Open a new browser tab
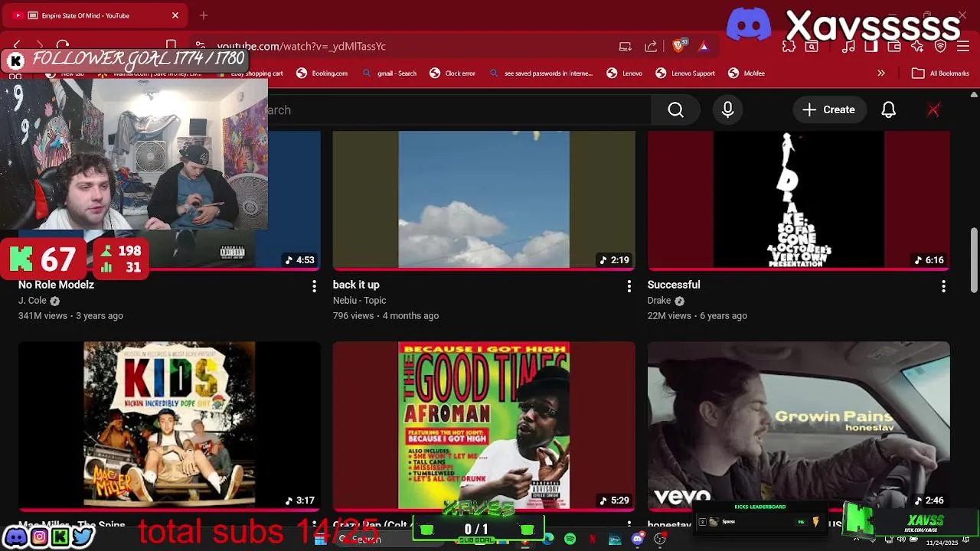This screenshot has height=551, width=980. point(204,15)
